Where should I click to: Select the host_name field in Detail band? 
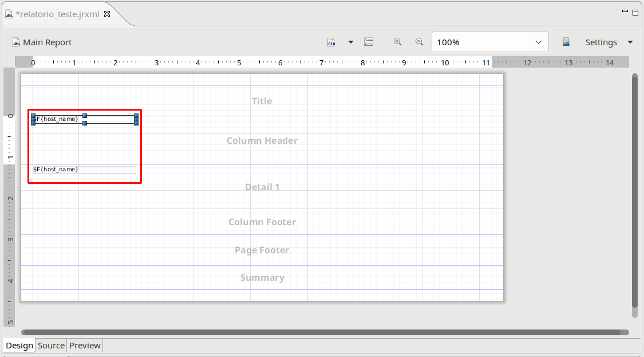click(x=84, y=170)
